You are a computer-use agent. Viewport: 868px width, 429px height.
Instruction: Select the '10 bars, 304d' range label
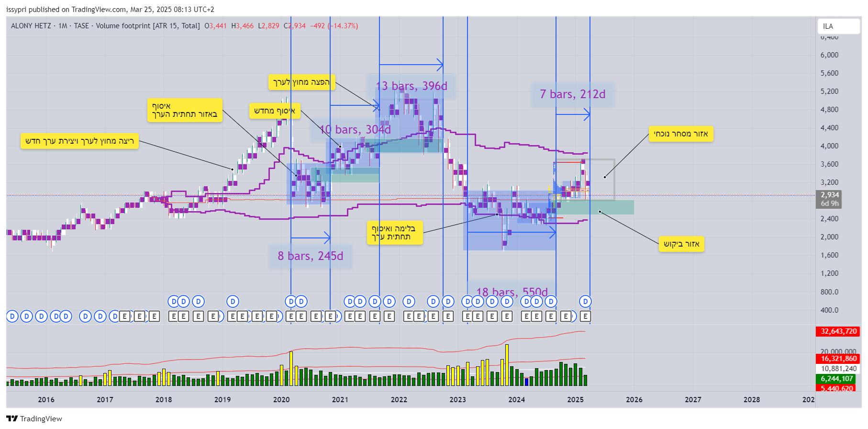click(x=355, y=130)
